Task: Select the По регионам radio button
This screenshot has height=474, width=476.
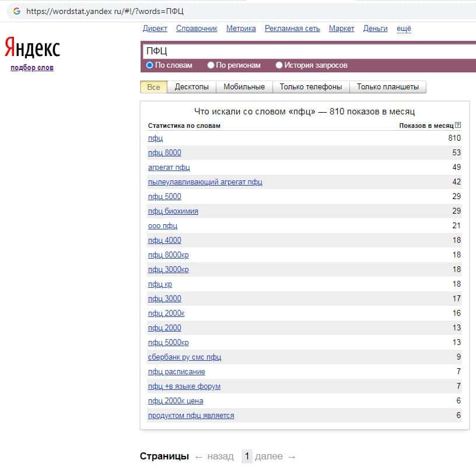Action: 211,65
